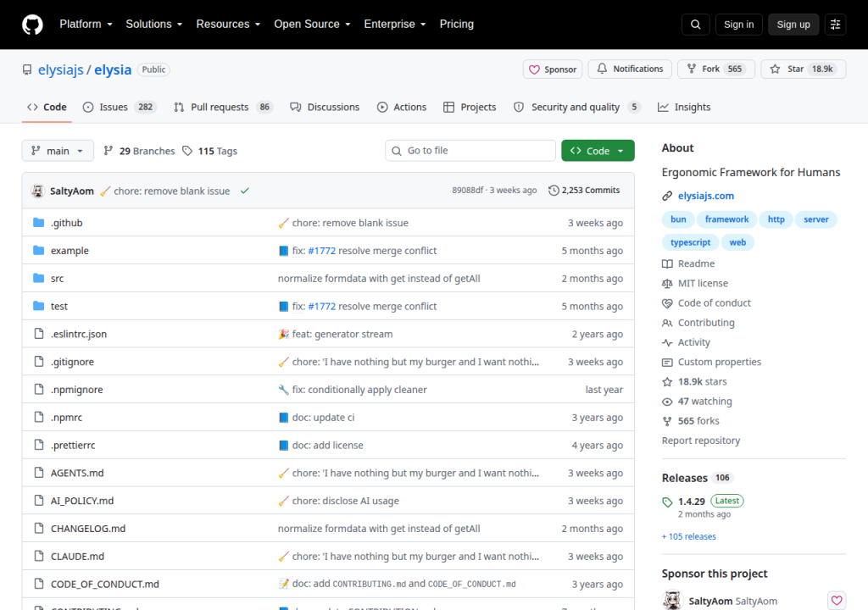Click the star icon beside 18.9k stars

click(667, 382)
